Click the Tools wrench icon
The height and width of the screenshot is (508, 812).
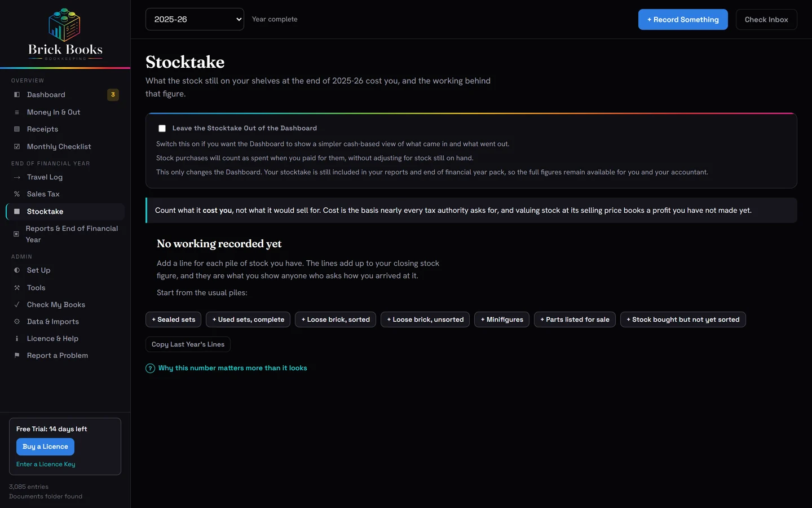click(x=17, y=288)
